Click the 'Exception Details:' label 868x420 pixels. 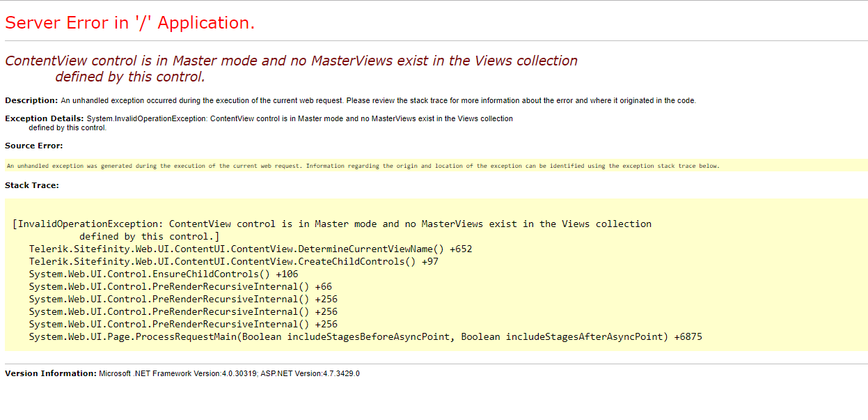tap(45, 118)
